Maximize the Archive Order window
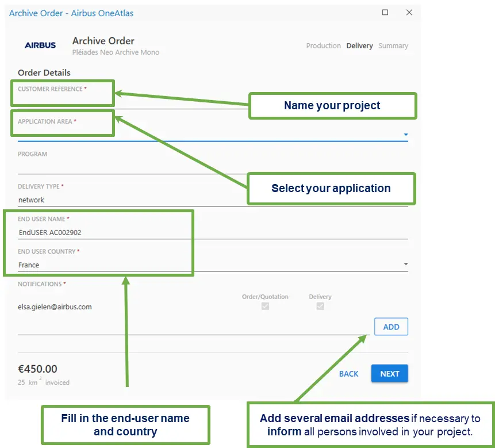 tap(385, 12)
